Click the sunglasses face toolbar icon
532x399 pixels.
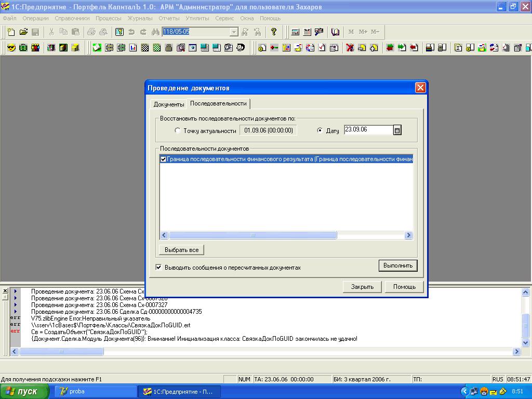tap(11, 48)
